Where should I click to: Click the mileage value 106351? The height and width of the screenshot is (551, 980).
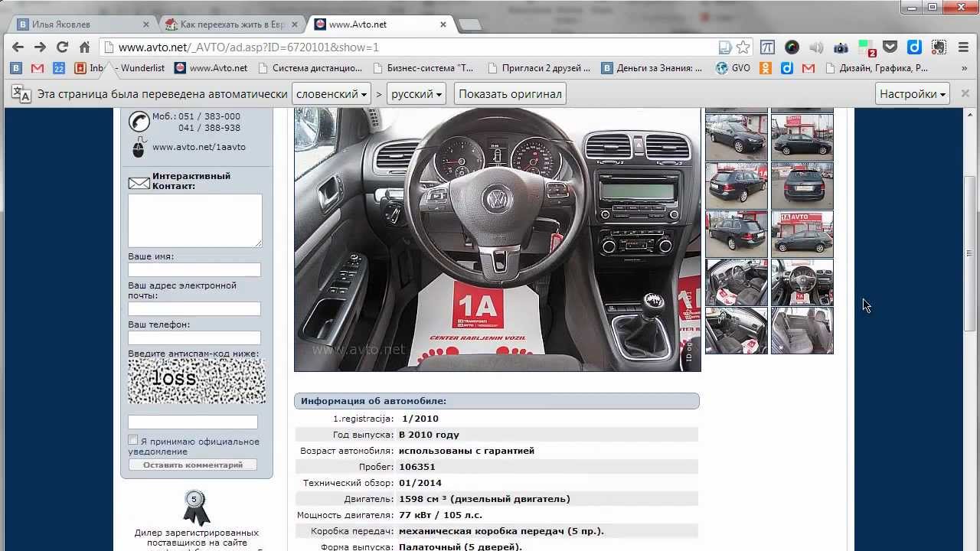point(416,467)
